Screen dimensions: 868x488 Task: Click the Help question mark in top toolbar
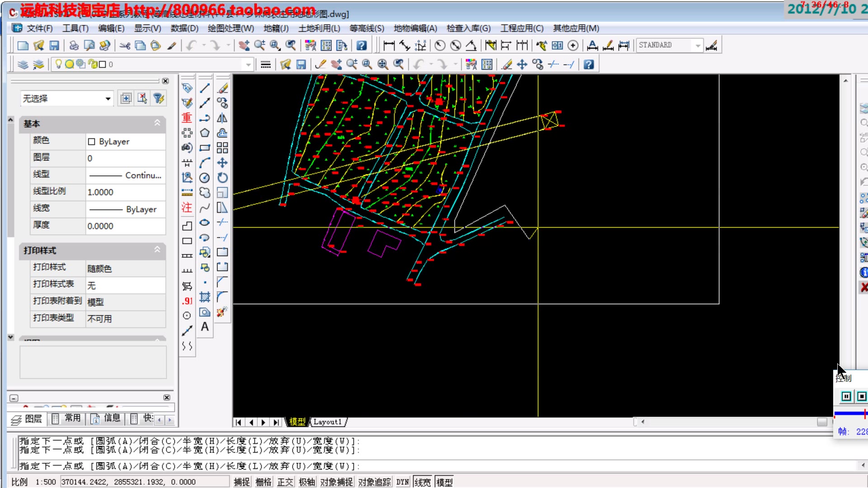pyautogui.click(x=362, y=46)
